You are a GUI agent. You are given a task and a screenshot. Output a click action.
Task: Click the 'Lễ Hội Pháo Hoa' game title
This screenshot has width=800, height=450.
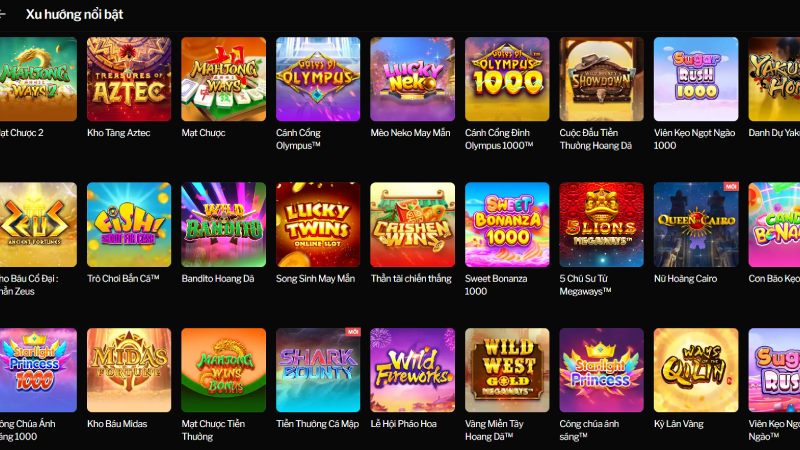click(404, 424)
